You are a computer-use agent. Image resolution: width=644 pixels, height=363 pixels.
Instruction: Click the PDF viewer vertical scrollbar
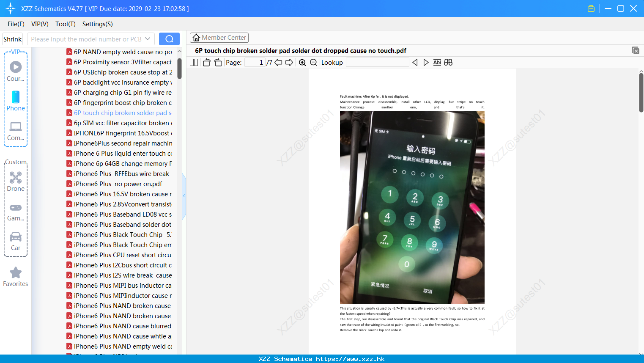coord(641,93)
